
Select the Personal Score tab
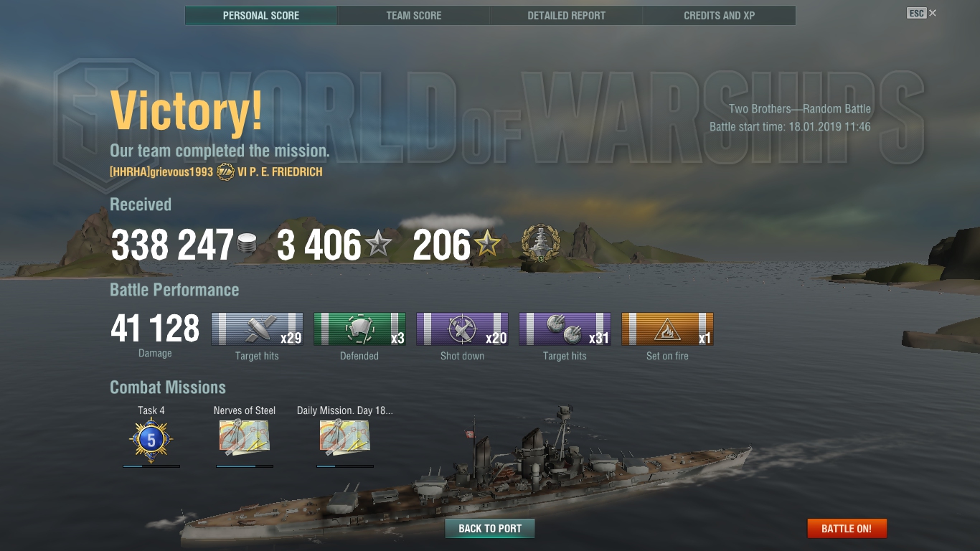(261, 15)
